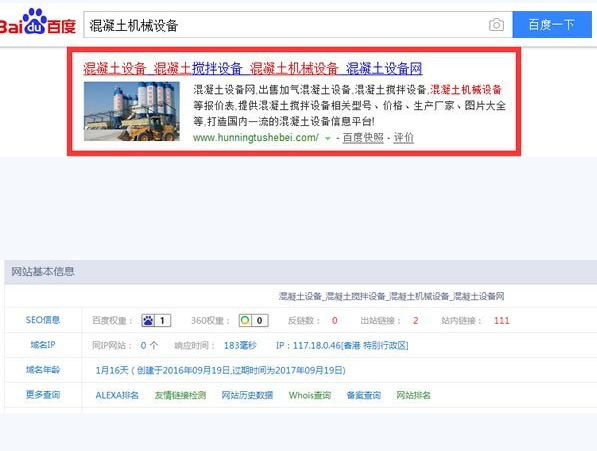Screen dimensions: 597x451
Task: Click the 360 weight circle icon
Action: pyautogui.click(x=246, y=320)
